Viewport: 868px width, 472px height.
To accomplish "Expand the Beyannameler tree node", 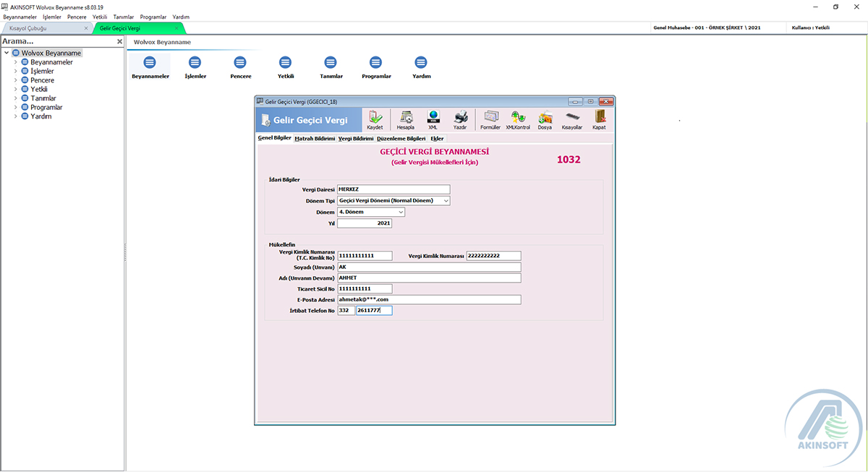I will point(15,62).
